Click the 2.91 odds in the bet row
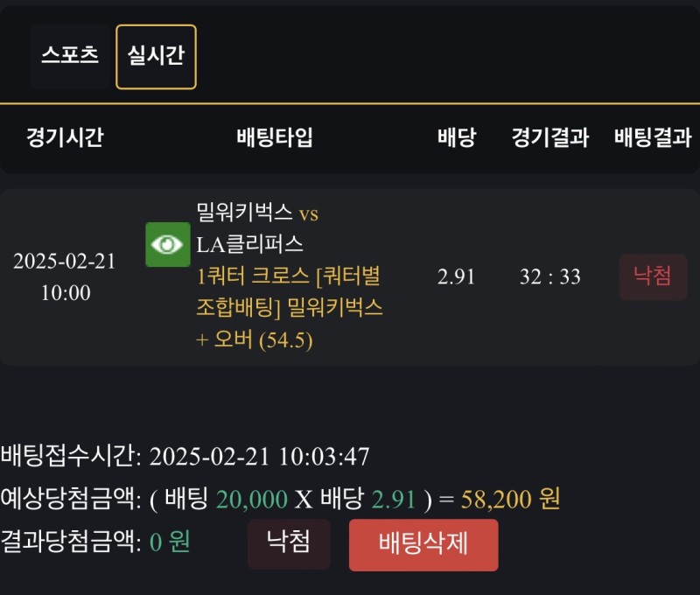Viewport: 700px width, 595px height. [456, 277]
